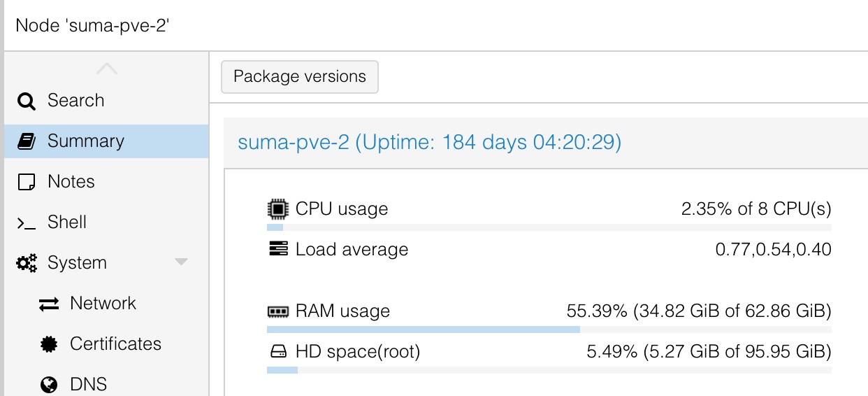Open Package versions
This screenshot has height=396, width=868.
[x=300, y=77]
